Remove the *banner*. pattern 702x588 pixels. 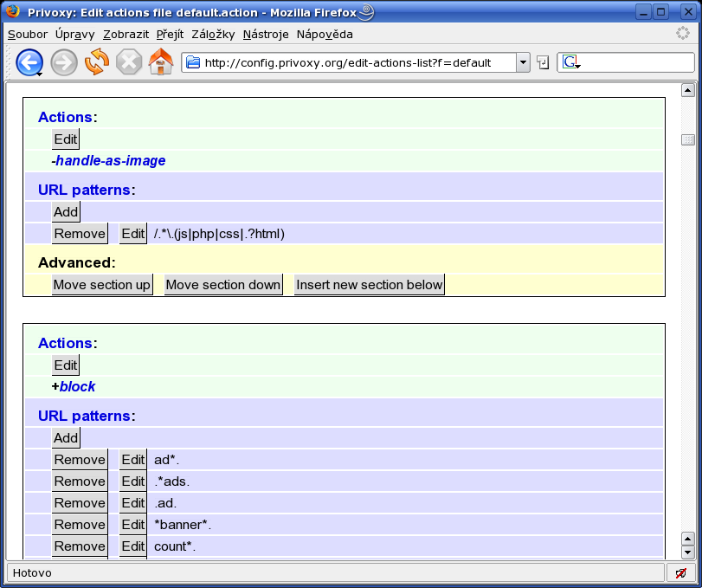pyautogui.click(x=80, y=525)
